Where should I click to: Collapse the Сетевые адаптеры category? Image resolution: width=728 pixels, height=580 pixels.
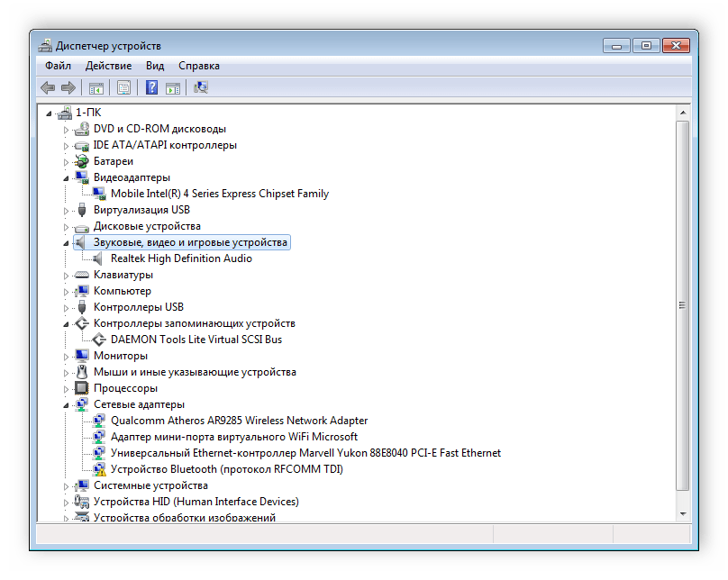tap(66, 405)
